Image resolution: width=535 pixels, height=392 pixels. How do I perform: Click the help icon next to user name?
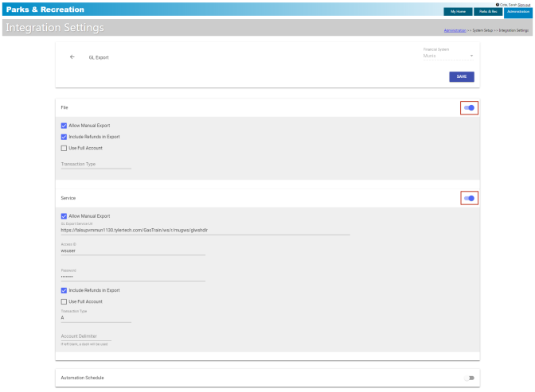(498, 3)
